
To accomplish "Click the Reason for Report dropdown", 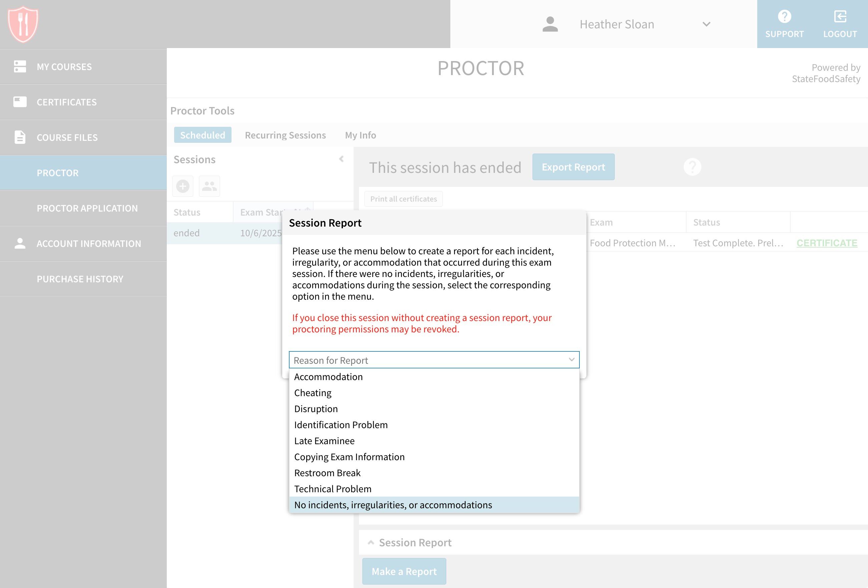I will tap(434, 360).
